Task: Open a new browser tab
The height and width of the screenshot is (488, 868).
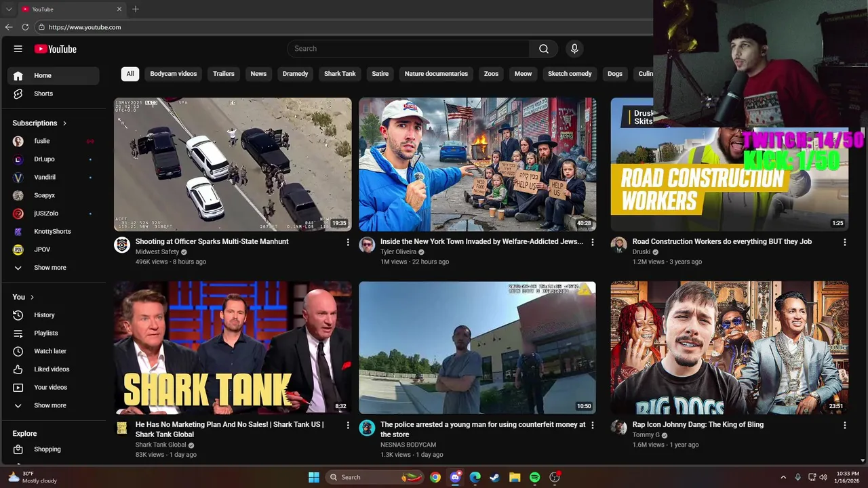Action: coord(136,9)
